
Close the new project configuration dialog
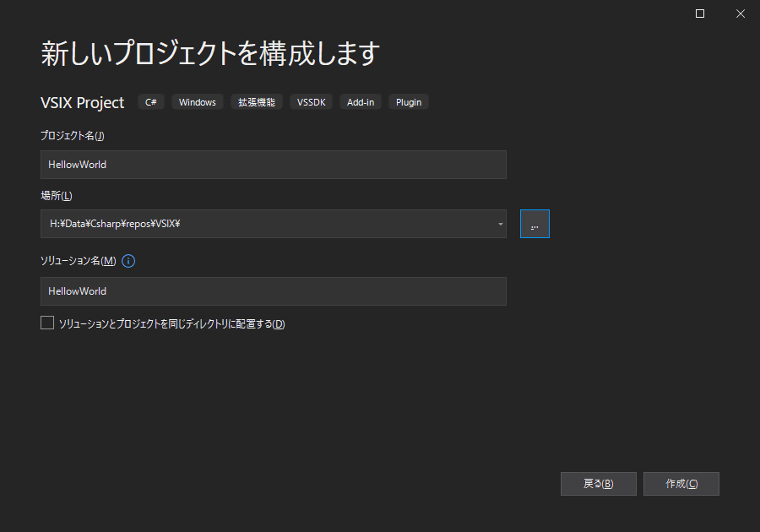coord(740,14)
